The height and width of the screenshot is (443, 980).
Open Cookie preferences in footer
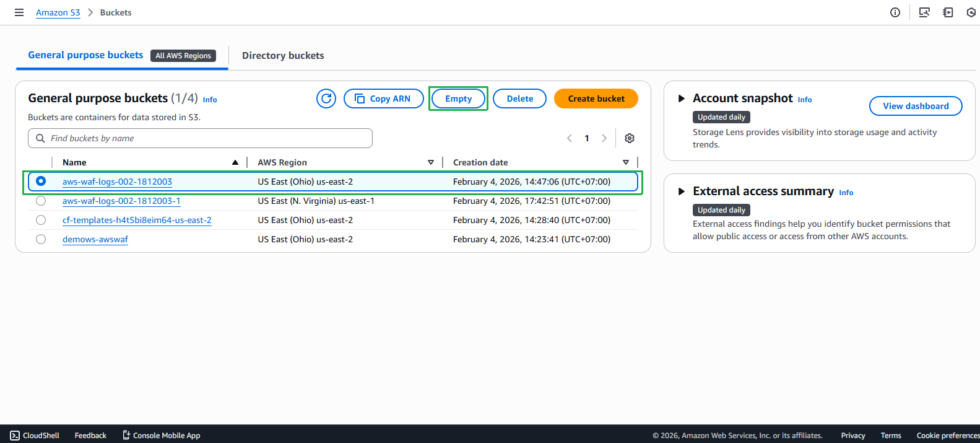tap(948, 436)
